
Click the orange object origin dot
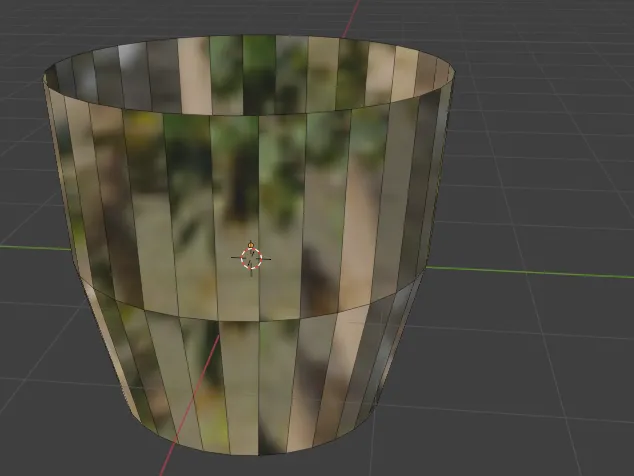tap(251, 245)
